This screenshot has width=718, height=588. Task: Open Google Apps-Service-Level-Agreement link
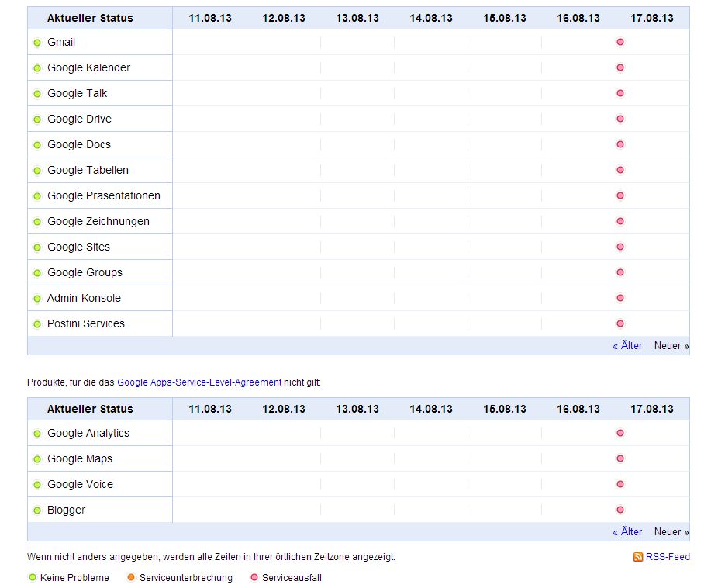click(x=199, y=382)
